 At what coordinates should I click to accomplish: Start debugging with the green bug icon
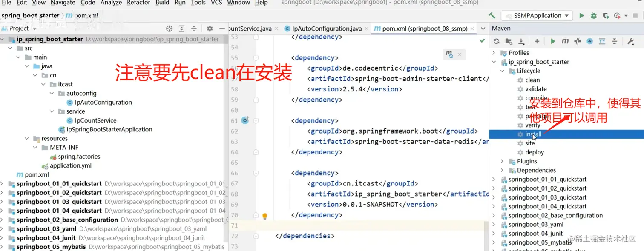pos(594,16)
